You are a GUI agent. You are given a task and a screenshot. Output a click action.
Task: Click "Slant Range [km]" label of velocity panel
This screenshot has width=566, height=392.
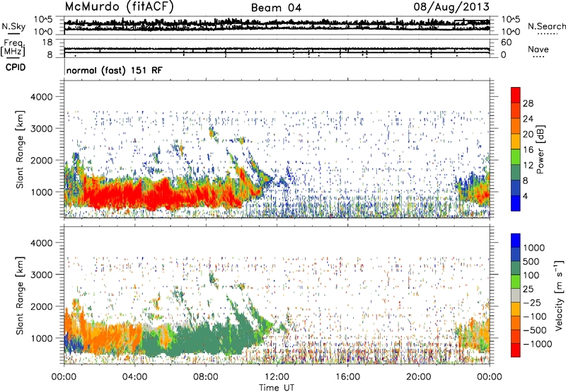pos(20,295)
